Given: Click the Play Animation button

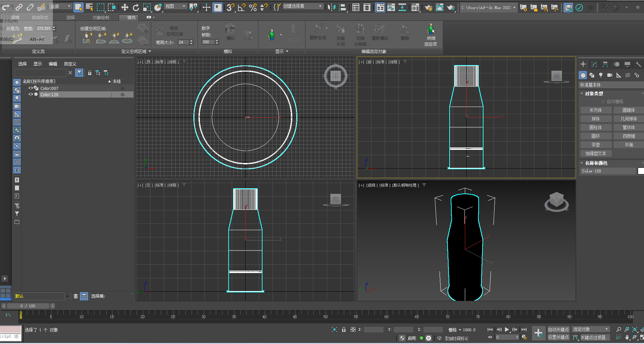Looking at the screenshot, I should [x=507, y=329].
